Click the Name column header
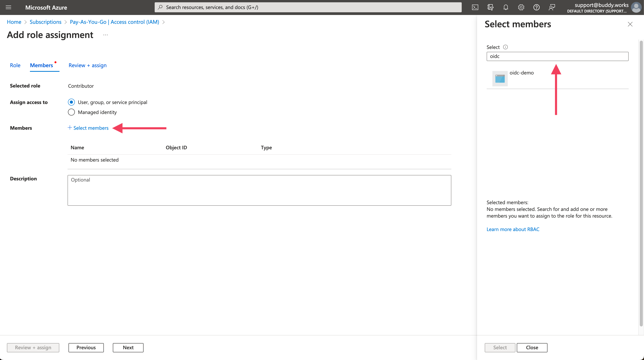 (77, 148)
